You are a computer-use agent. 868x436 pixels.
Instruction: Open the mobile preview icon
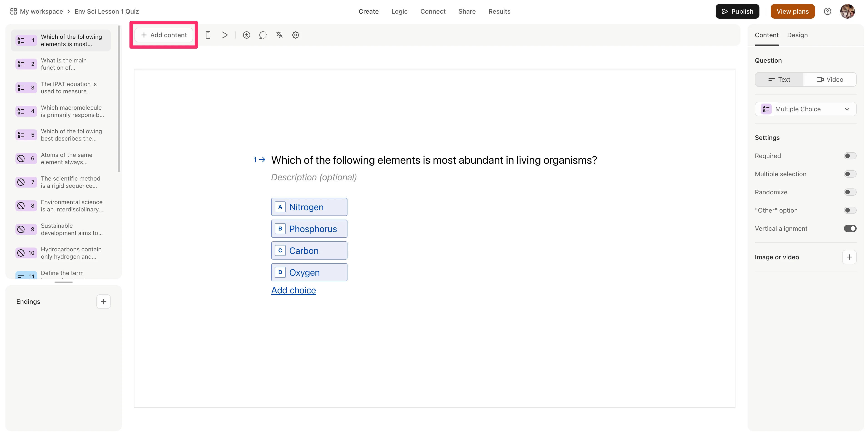click(208, 35)
